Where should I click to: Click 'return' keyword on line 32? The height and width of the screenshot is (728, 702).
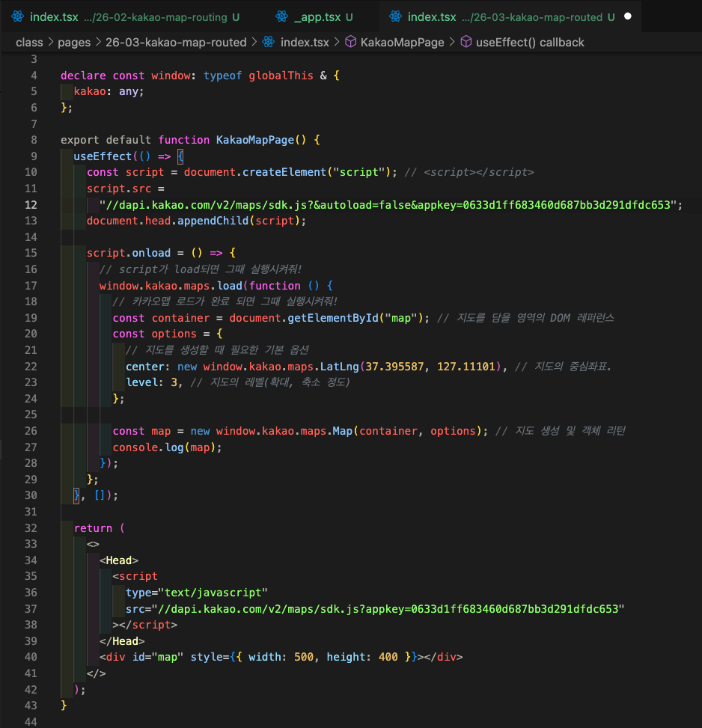pos(94,528)
